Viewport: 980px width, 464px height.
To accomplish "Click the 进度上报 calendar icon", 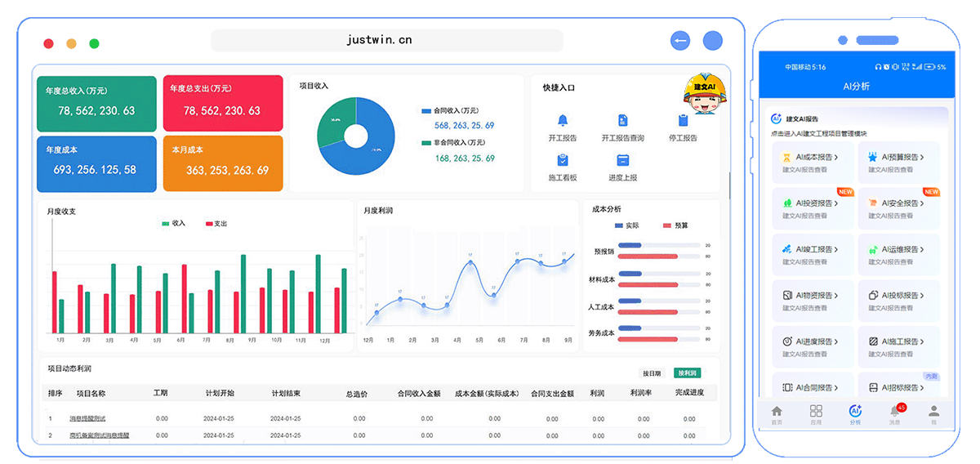I will [x=622, y=161].
